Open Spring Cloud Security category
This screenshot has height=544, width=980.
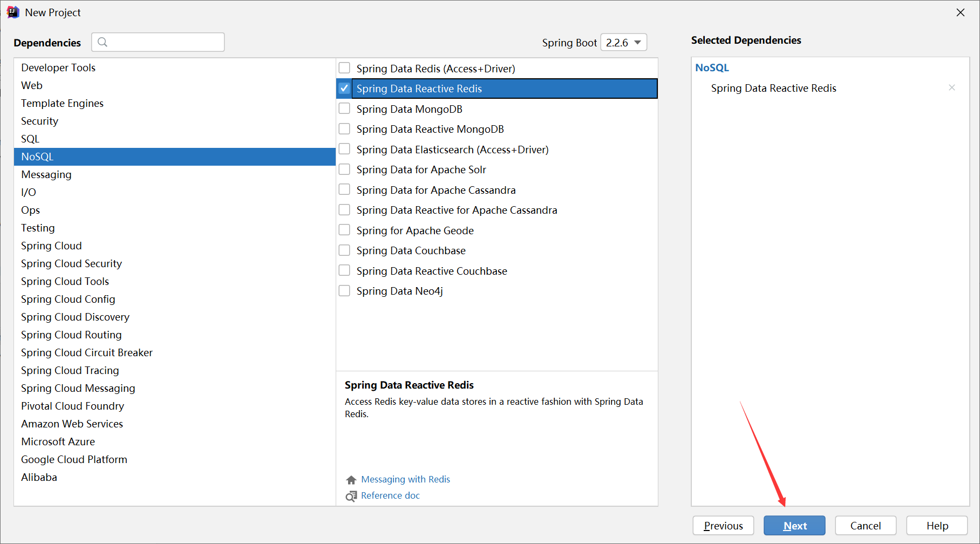pyautogui.click(x=175, y=263)
